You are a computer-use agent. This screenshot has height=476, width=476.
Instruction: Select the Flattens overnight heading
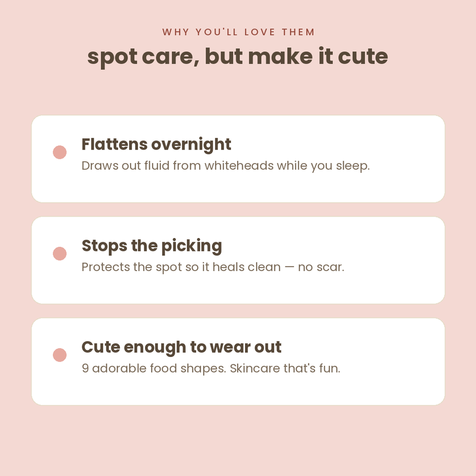[156, 145]
